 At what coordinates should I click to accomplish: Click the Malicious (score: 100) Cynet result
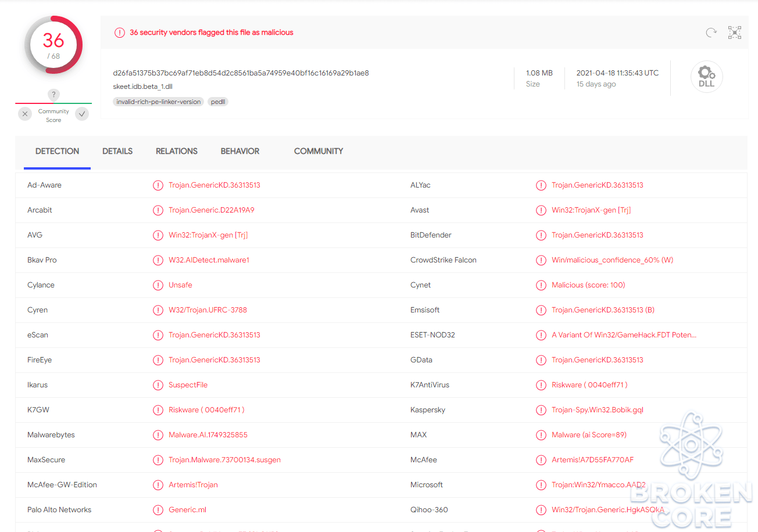pos(588,285)
